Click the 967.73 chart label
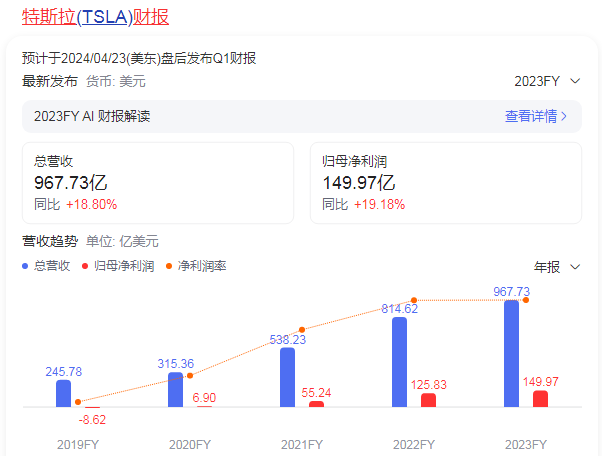The width and height of the screenshot is (602, 456). coord(512,292)
